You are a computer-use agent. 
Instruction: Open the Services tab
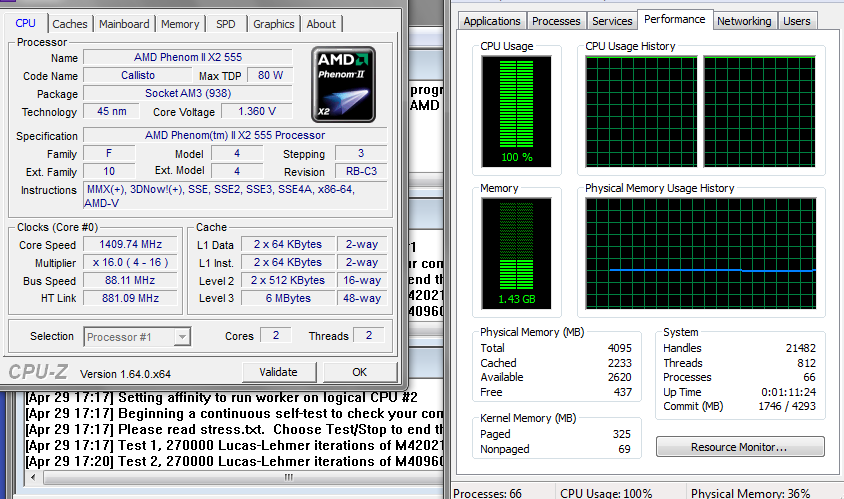(612, 21)
